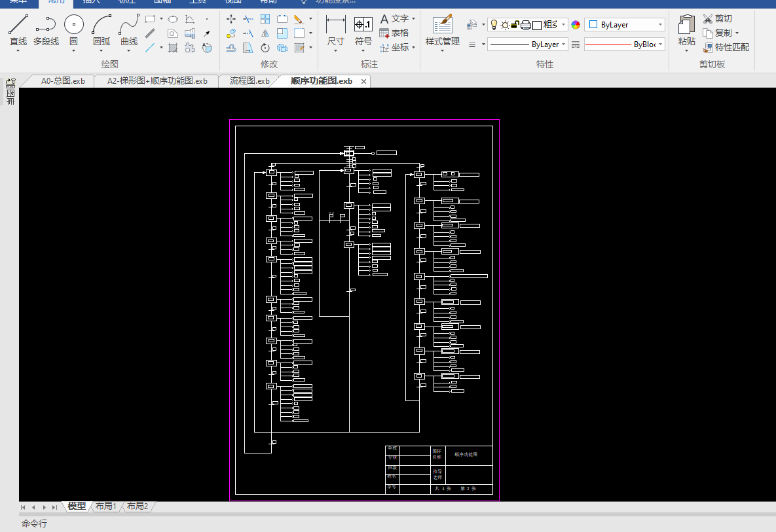Open the A0-总图.exb document tab
Screen dimensions: 776x532
click(x=63, y=81)
